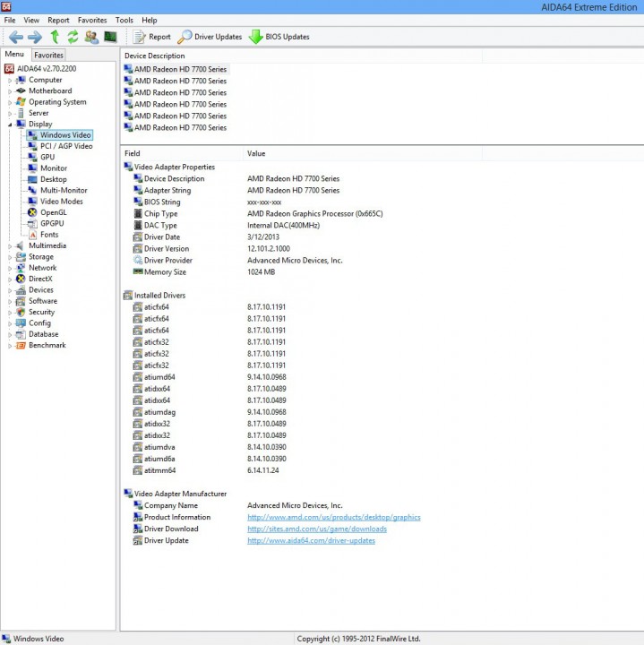Click the Device Description column header
644x645 pixels.
click(x=302, y=56)
